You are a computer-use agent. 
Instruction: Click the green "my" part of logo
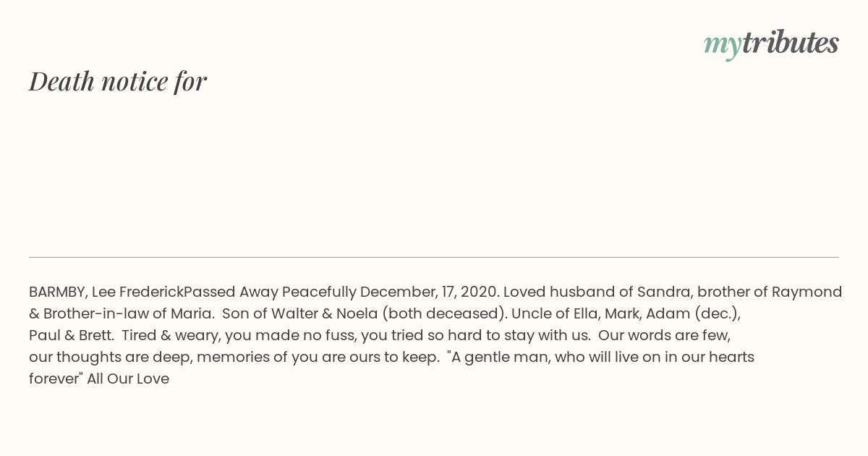[723, 46]
